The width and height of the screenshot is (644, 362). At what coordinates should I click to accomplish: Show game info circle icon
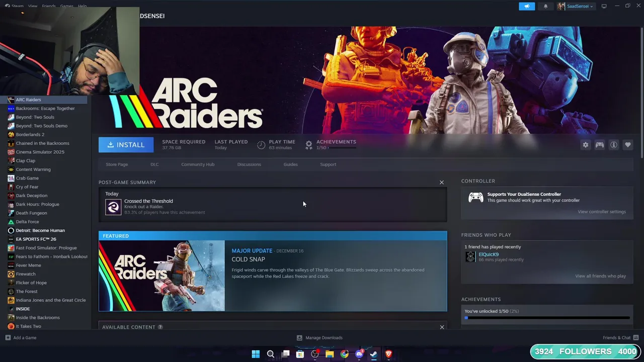point(614,145)
